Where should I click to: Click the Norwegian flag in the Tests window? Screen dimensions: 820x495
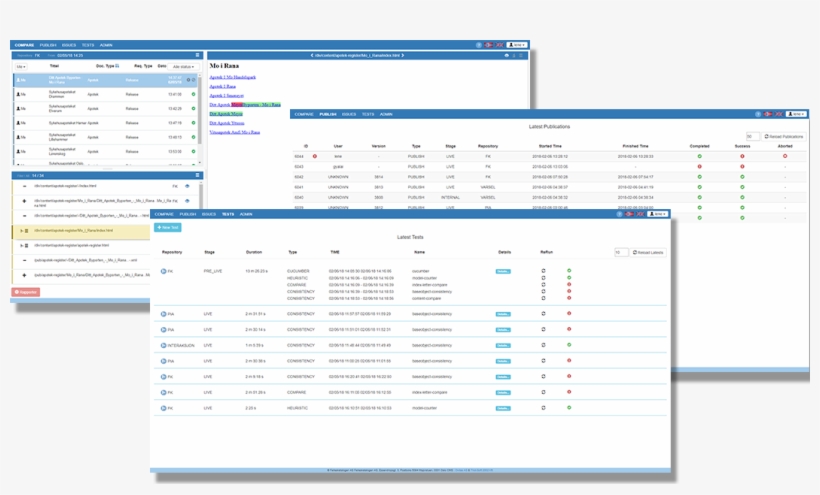click(629, 214)
